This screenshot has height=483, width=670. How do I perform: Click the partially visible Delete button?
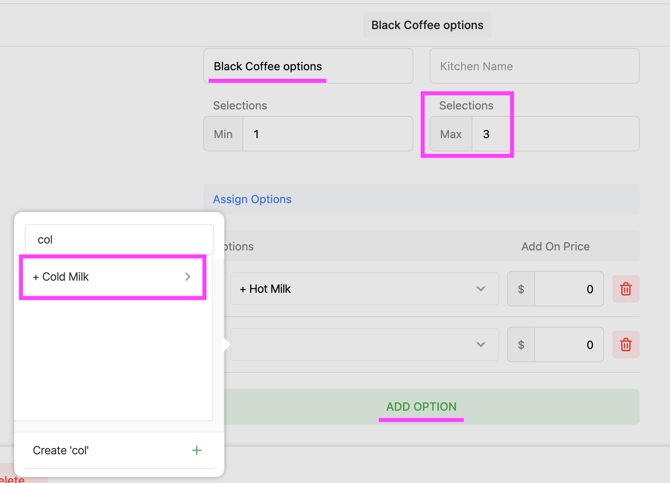(x=14, y=477)
